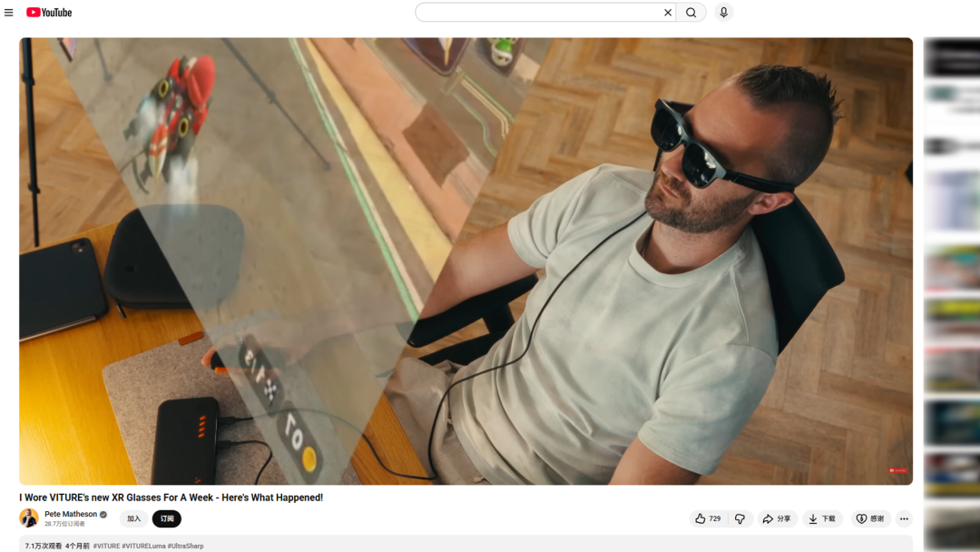
Task: Dislike the video with thumbs down
Action: (740, 518)
